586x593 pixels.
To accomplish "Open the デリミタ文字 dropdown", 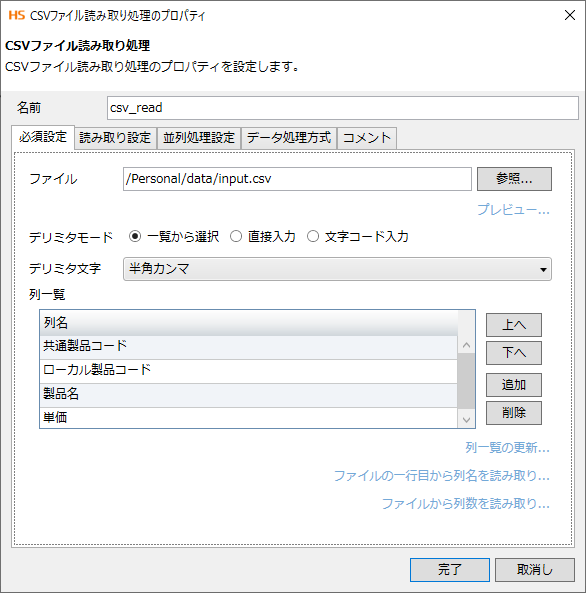I will point(337,269).
